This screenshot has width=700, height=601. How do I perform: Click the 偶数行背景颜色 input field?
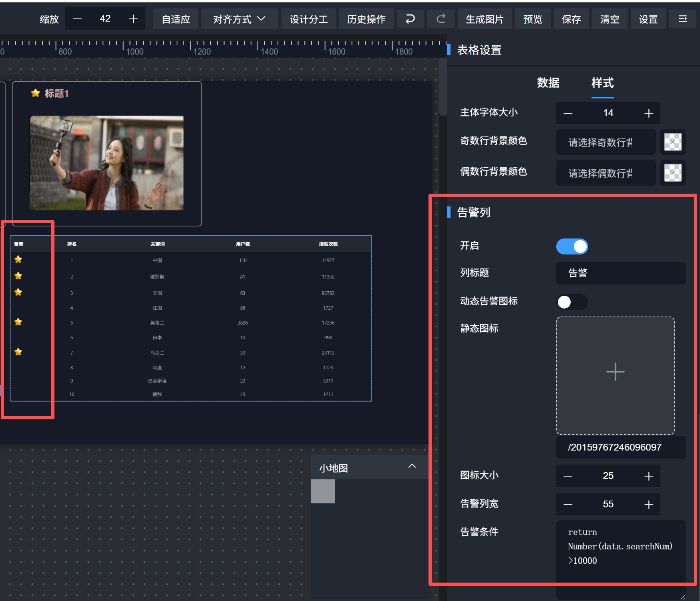pyautogui.click(x=606, y=173)
